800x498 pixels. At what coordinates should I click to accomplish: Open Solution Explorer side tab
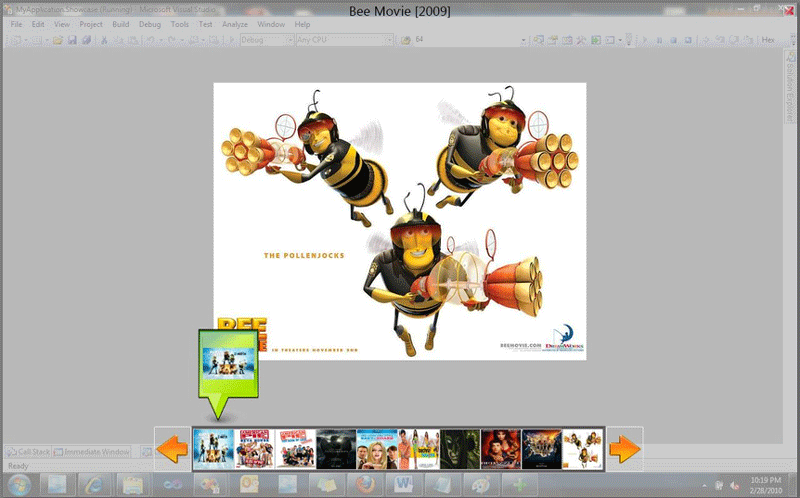click(789, 87)
